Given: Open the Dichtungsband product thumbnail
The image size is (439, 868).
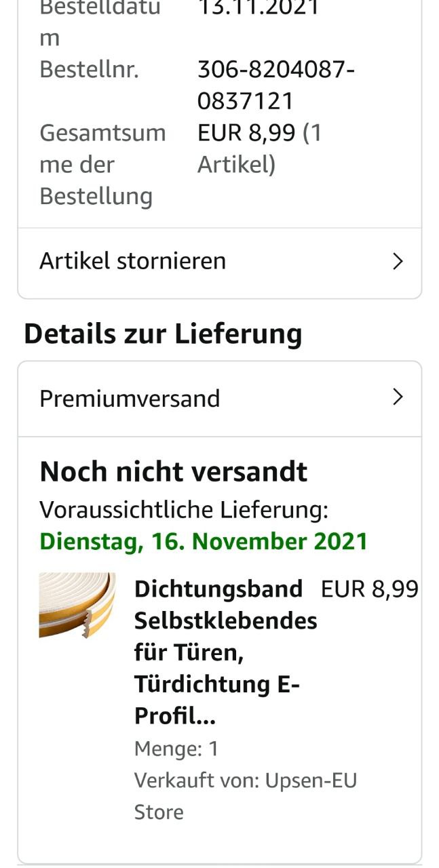Looking at the screenshot, I should click(77, 606).
